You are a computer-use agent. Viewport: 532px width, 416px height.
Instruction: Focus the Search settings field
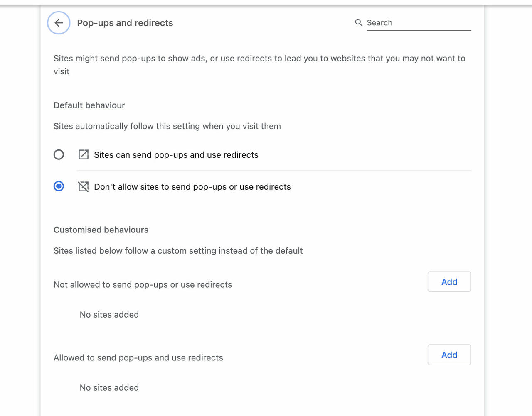point(419,23)
